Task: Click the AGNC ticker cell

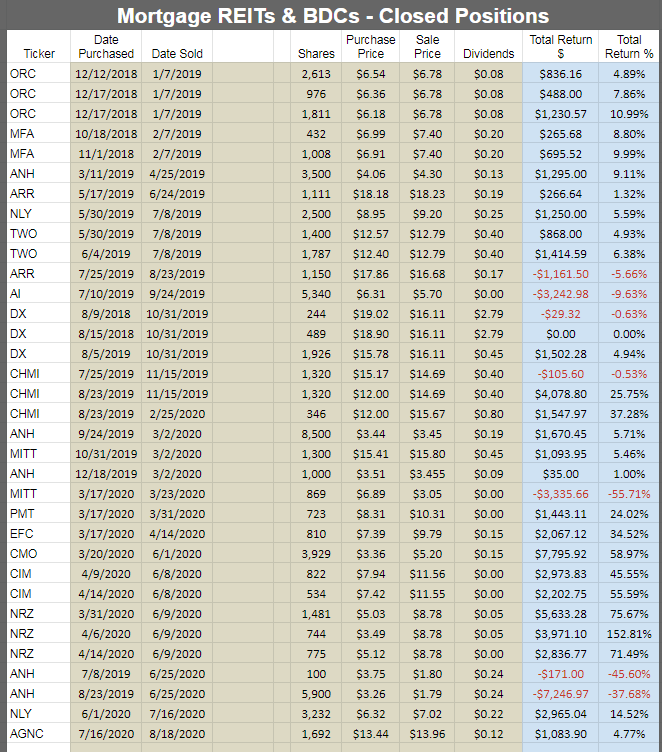Action: click(x=39, y=733)
